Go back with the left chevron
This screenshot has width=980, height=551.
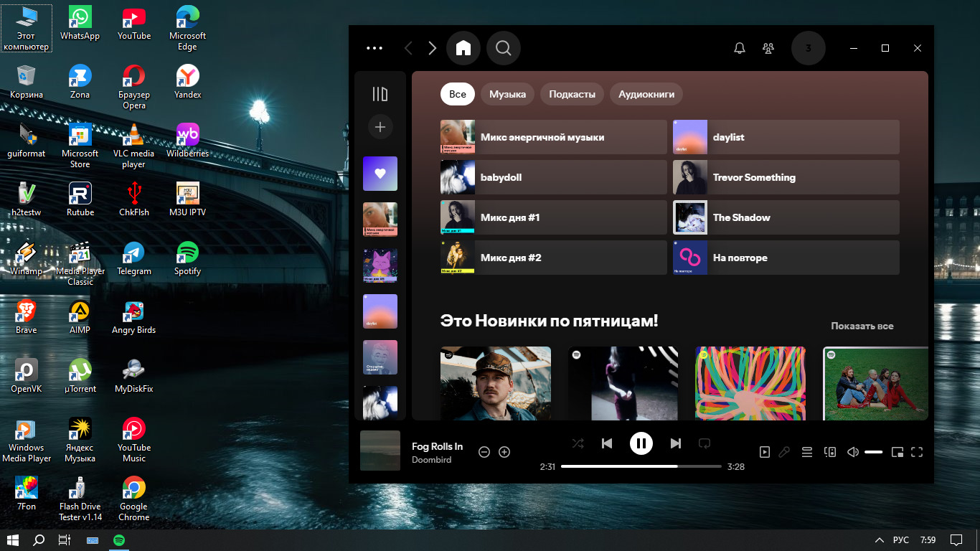pos(408,48)
